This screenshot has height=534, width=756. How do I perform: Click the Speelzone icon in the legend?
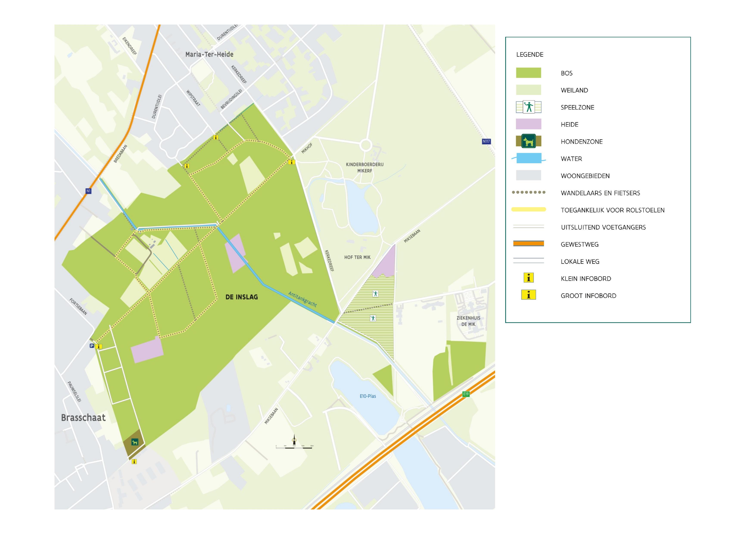click(528, 107)
